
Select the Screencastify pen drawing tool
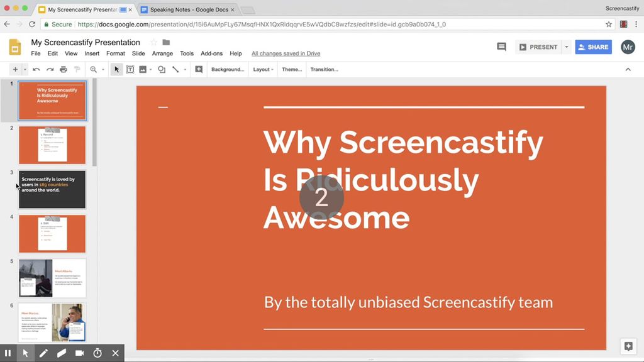tap(43, 353)
